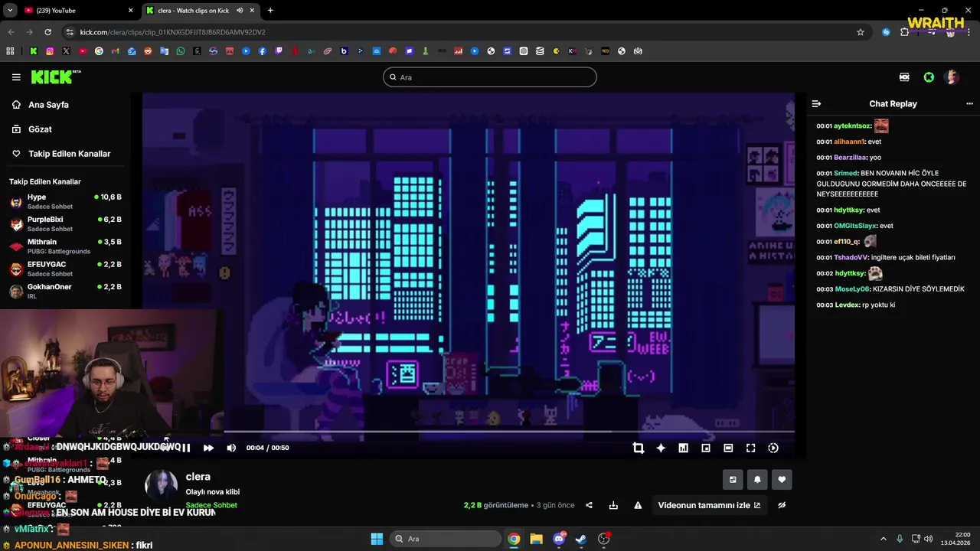Viewport: 980px width, 551px height.
Task: Open the WhatsApp bookmark in bookmarks bar
Action: pyautogui.click(x=181, y=51)
